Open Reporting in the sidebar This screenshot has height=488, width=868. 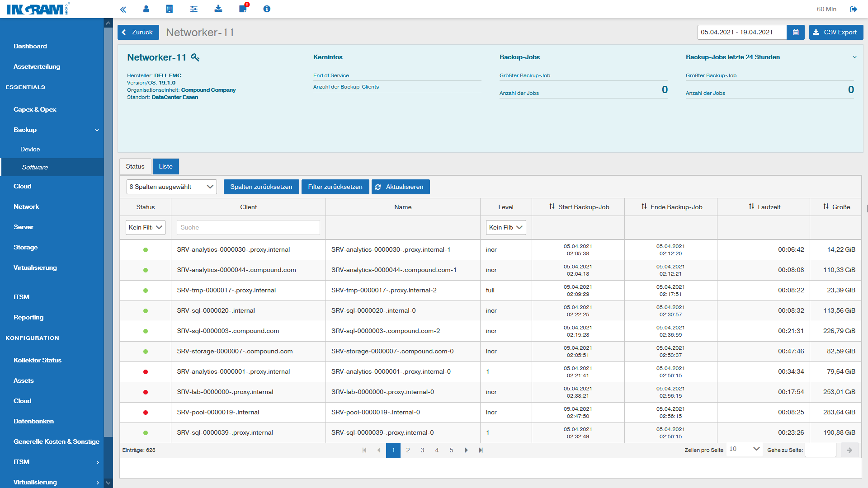click(28, 318)
